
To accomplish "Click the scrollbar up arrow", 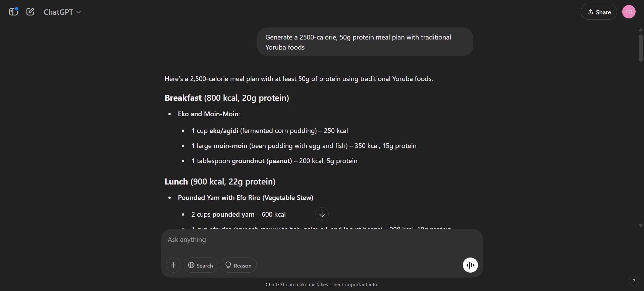I will click(641, 30).
